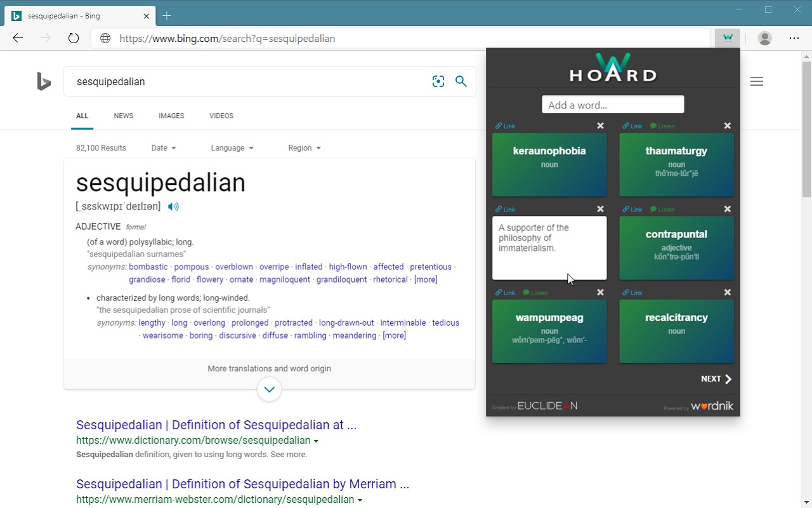Listen to thaumaturgy pronunciation
This screenshot has width=812, height=508.
662,126
